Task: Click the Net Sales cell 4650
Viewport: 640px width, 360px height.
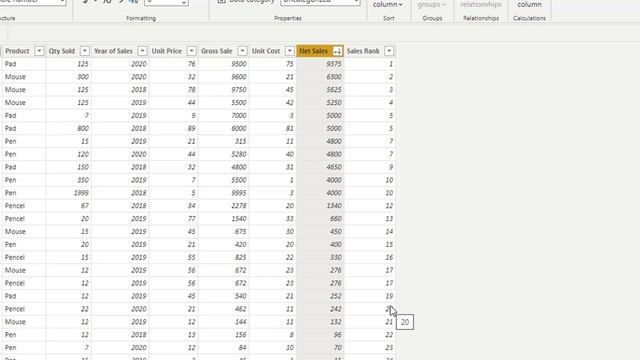Action: [x=334, y=167]
